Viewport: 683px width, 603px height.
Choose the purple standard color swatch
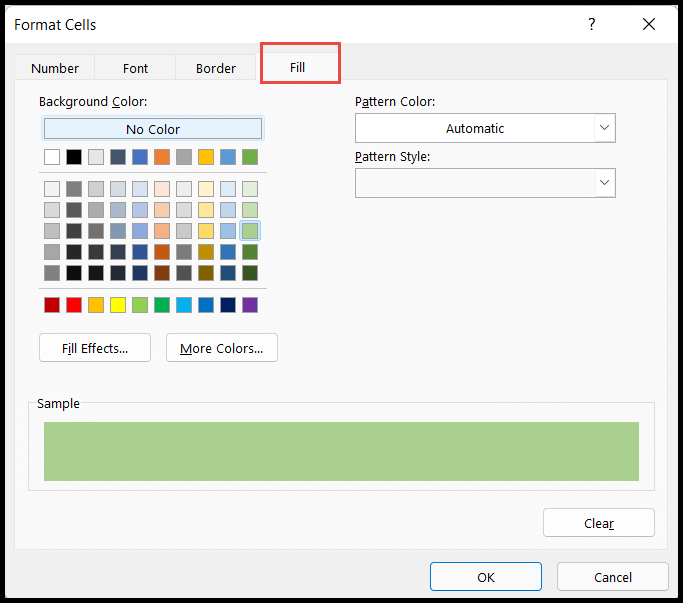click(x=250, y=305)
